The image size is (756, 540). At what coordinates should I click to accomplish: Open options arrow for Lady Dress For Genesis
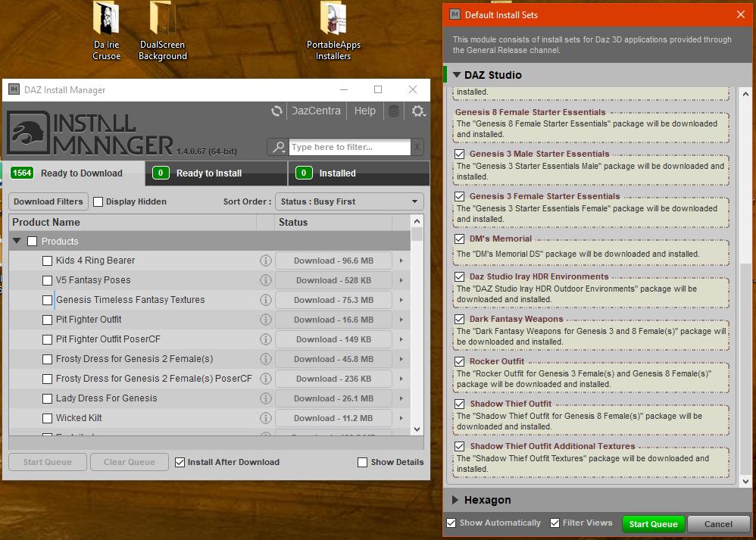401,398
